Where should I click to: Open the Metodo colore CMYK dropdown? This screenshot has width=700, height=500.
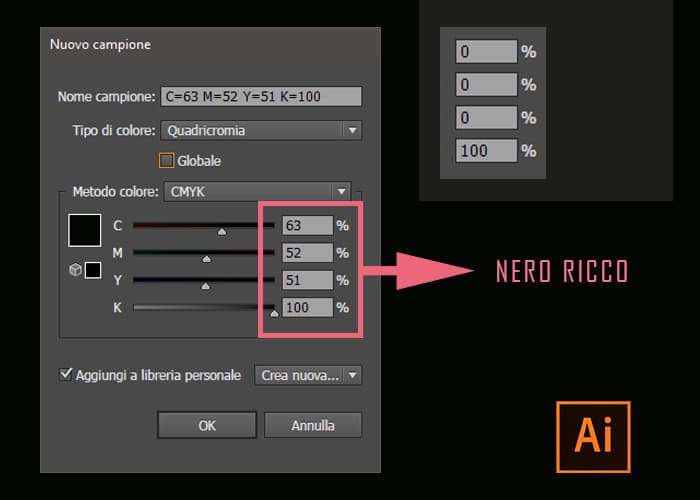click(258, 192)
